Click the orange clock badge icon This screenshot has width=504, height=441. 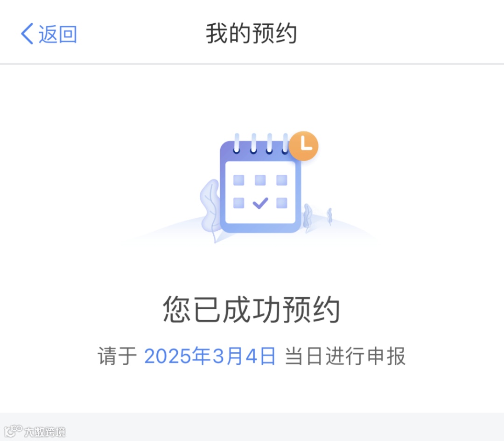[303, 146]
